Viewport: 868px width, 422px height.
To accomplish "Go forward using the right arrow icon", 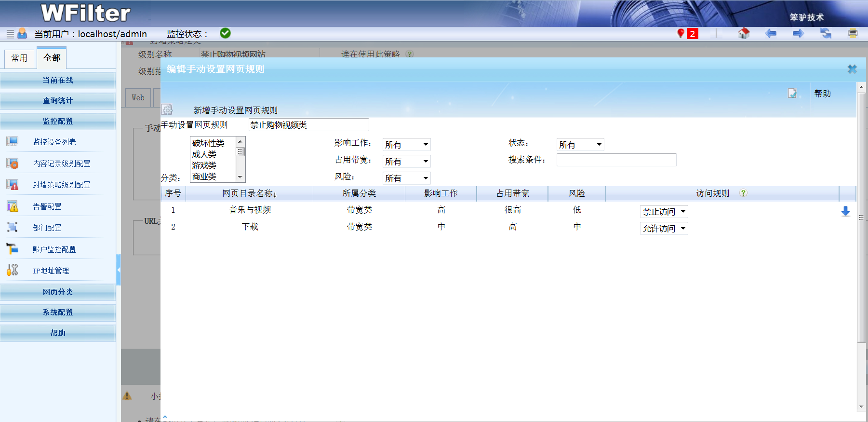I will tap(798, 33).
